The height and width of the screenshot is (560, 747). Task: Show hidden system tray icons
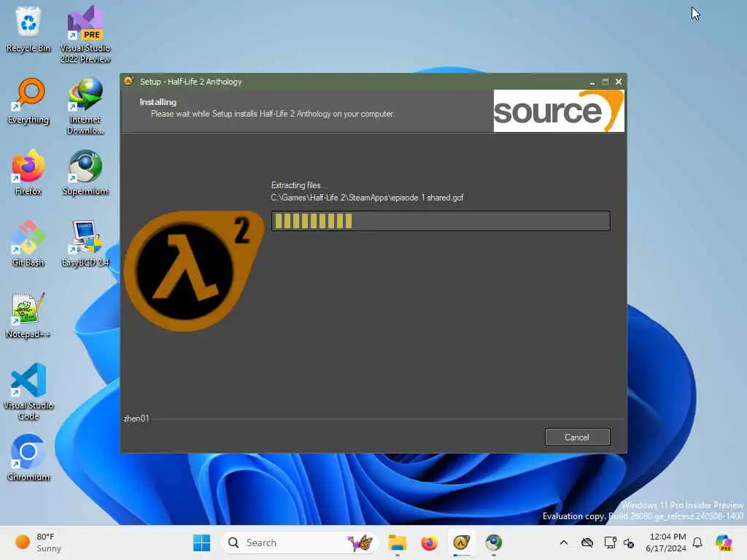pyautogui.click(x=564, y=542)
